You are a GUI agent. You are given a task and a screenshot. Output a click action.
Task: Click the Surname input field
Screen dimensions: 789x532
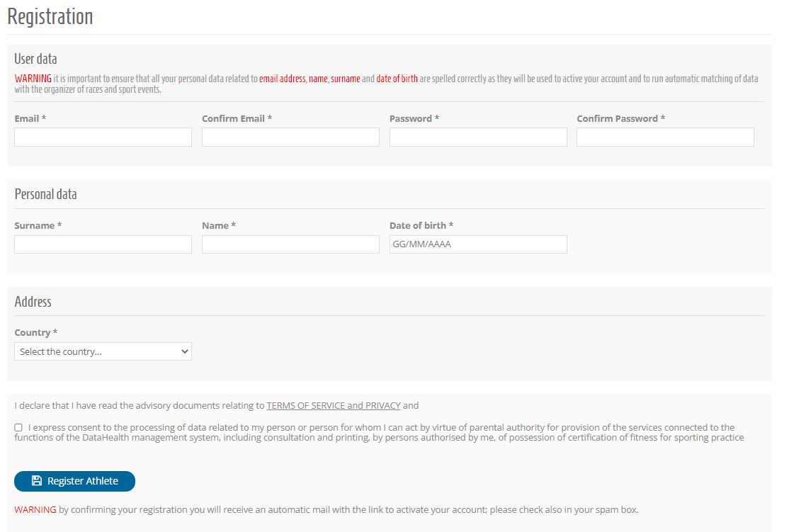[x=103, y=244]
